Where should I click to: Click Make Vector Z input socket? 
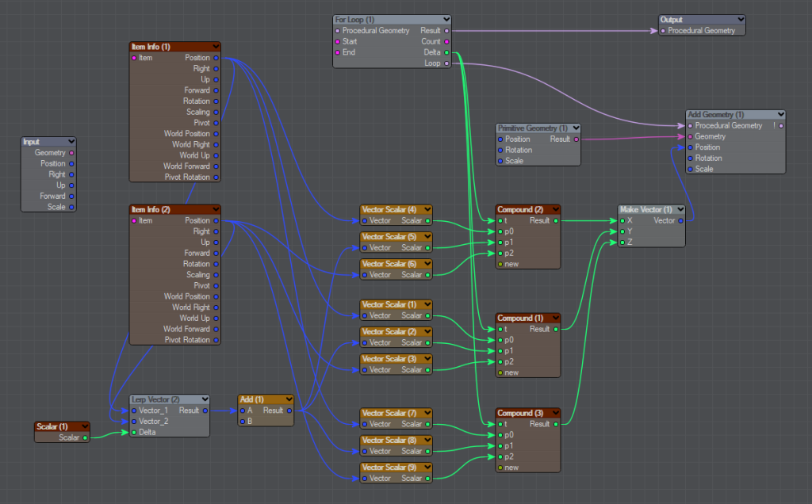tap(622, 242)
